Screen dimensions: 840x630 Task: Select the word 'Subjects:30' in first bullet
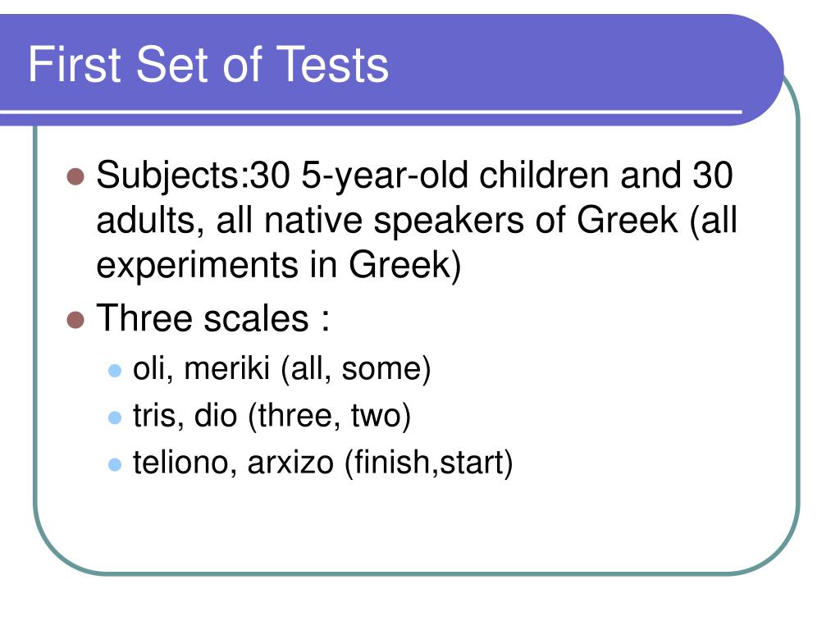194,176
